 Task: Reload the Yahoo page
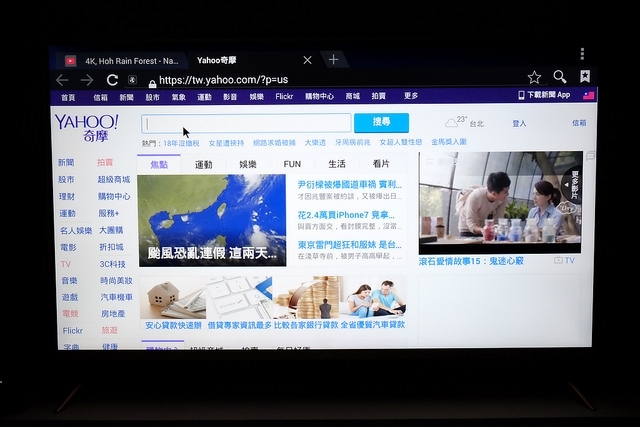click(x=112, y=80)
